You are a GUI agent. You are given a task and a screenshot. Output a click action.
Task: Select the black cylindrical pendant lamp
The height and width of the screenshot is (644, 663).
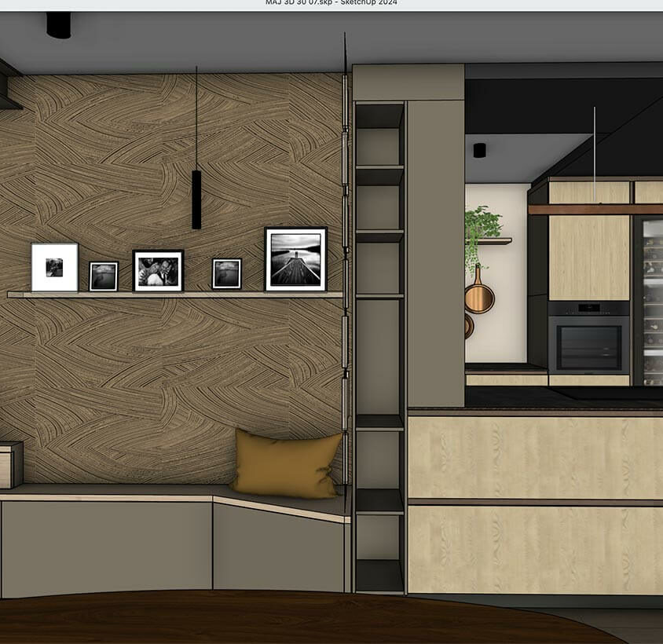[x=196, y=199]
